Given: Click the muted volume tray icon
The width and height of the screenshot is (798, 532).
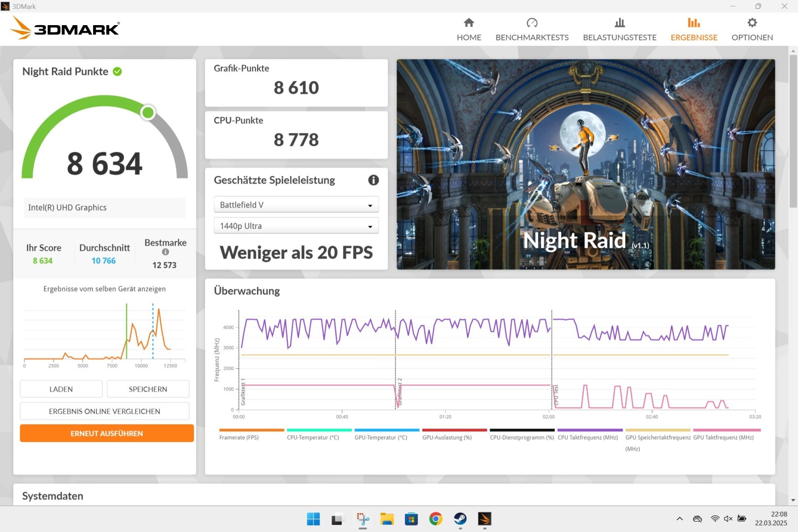Looking at the screenshot, I should tap(728, 519).
